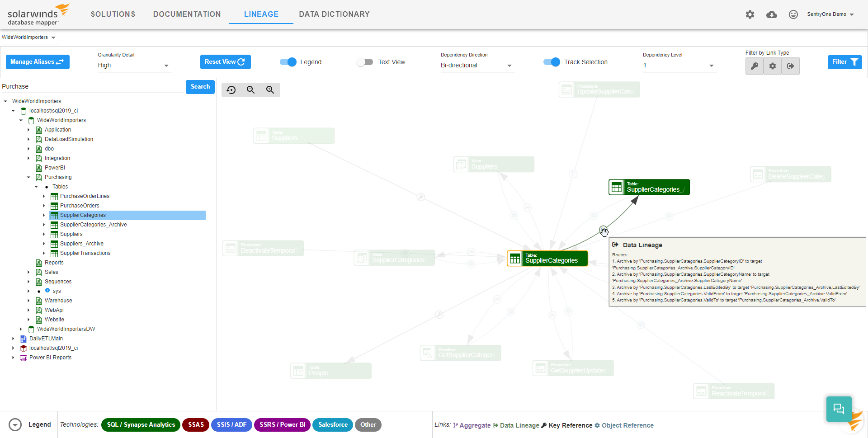Select the UpdateSupplierCategory procedure node
The width and height of the screenshot is (868, 438).
(599, 89)
